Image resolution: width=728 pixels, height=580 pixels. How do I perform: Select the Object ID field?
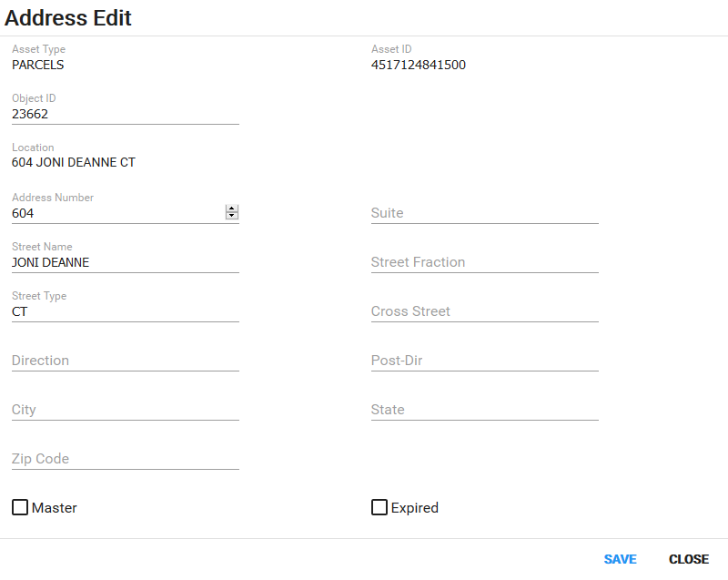coord(125,115)
